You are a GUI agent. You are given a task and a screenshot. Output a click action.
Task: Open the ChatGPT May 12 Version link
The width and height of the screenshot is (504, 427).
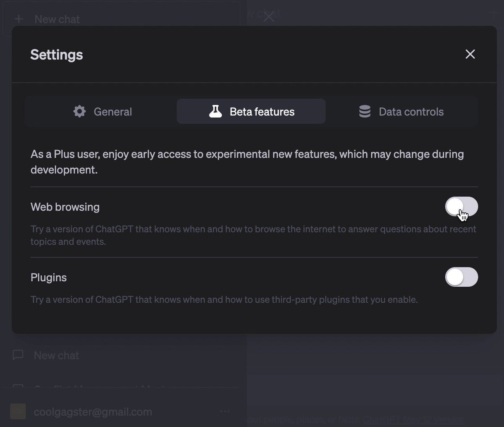point(414,419)
